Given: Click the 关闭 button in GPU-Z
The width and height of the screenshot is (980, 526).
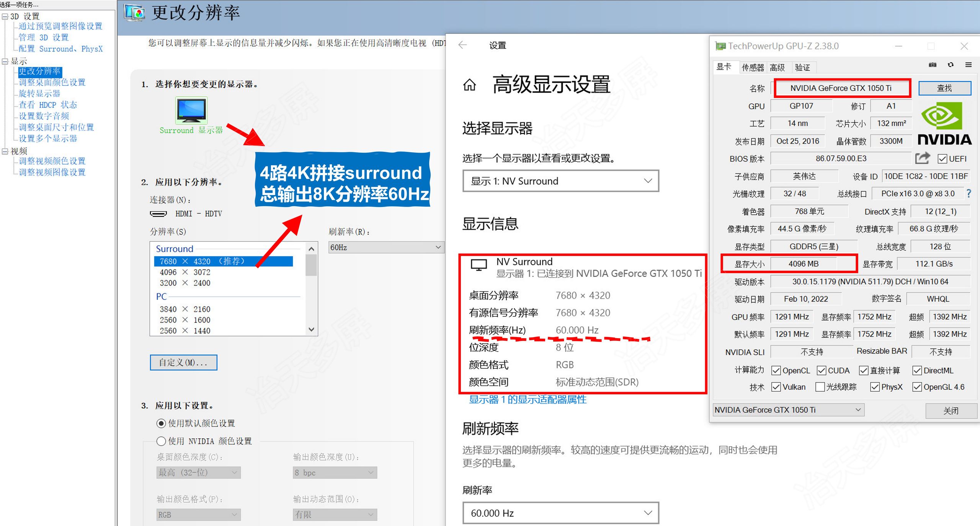Looking at the screenshot, I should 951,410.
